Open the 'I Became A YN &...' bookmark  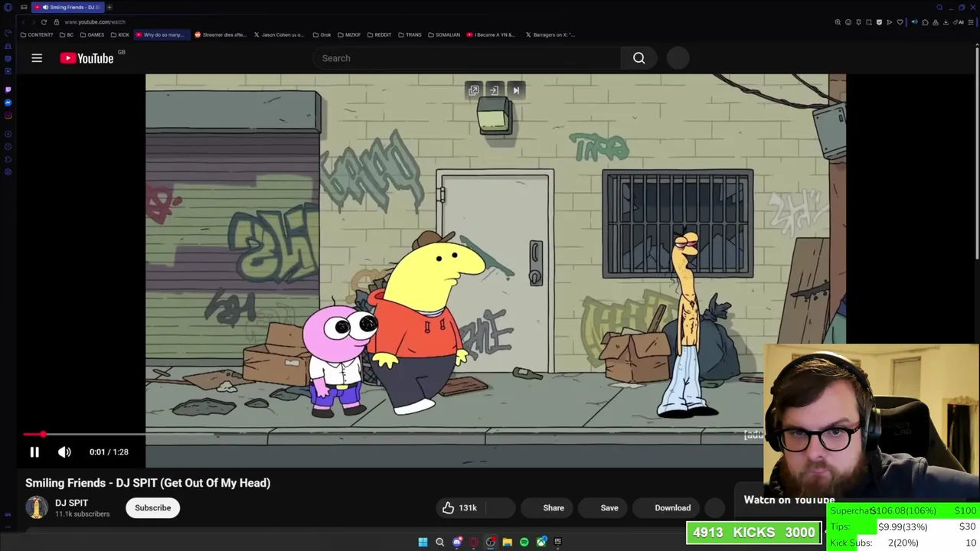coord(492,34)
